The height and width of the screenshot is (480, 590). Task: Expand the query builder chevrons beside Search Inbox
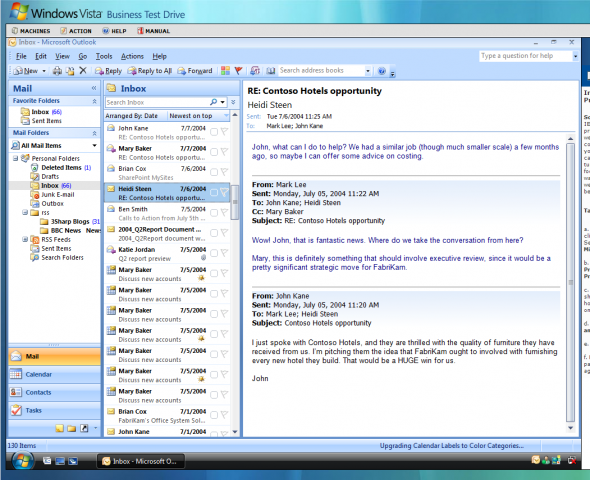click(233, 102)
